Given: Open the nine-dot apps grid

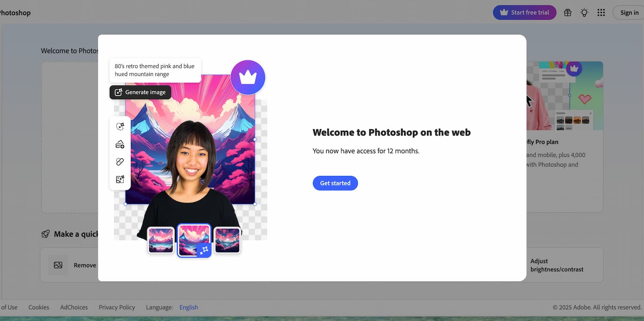Looking at the screenshot, I should 601,13.
